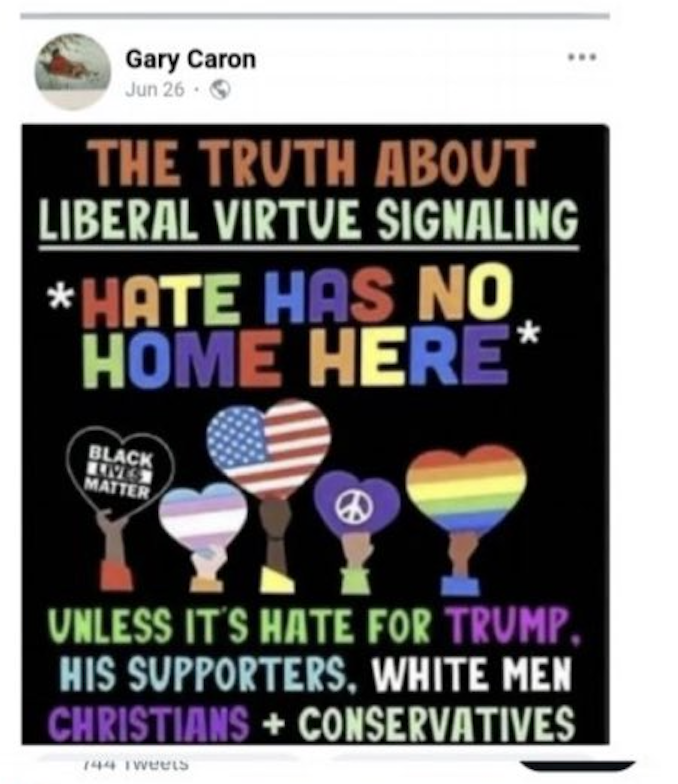Click the 'THE TRUTH ABOUT' headline text
Image resolution: width=678 pixels, height=784 pixels.
(310, 162)
